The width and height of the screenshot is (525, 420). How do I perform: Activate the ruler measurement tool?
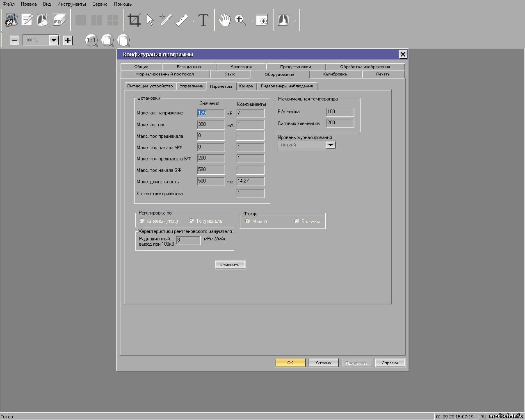[x=182, y=20]
